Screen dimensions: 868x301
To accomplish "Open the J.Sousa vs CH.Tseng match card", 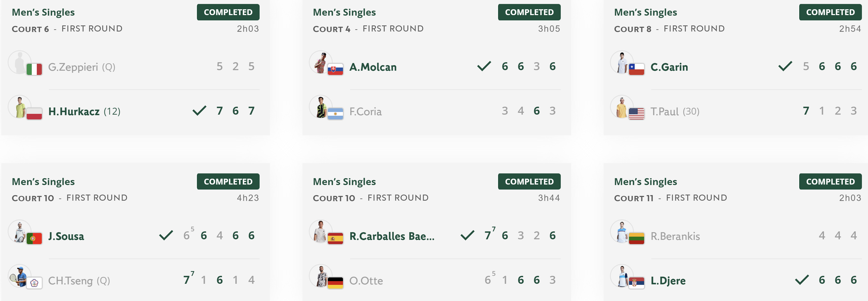I will tap(135, 232).
